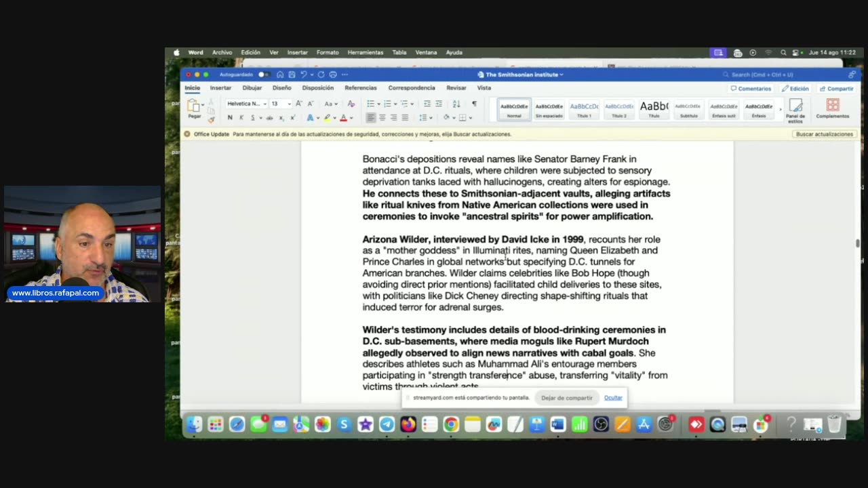This screenshot has width=868, height=488.
Task: Open the Formato menu in the menu bar
Action: (x=328, y=52)
